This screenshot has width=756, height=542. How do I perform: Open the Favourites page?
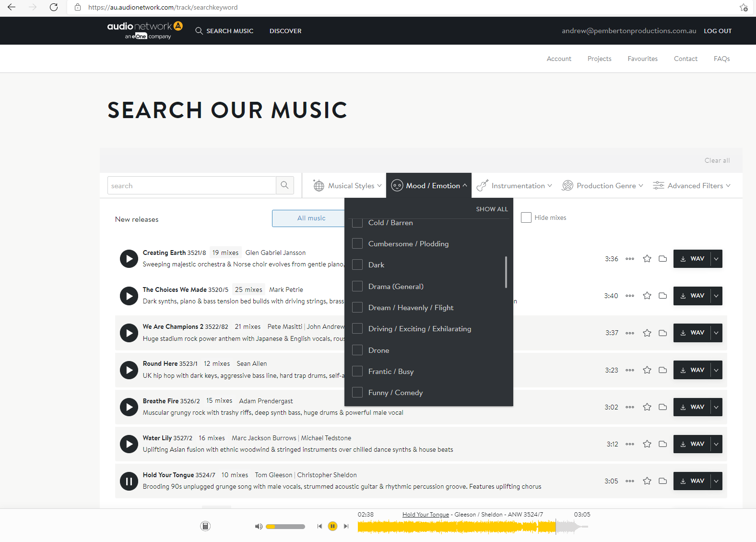[642, 59]
